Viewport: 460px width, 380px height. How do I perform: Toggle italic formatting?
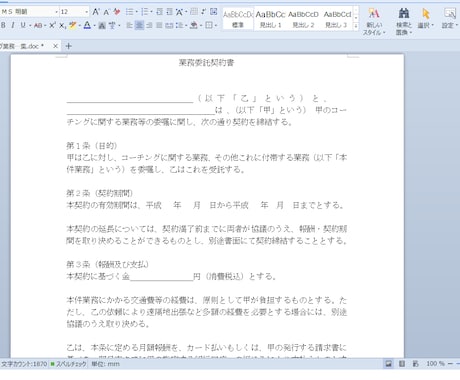tap(13, 25)
